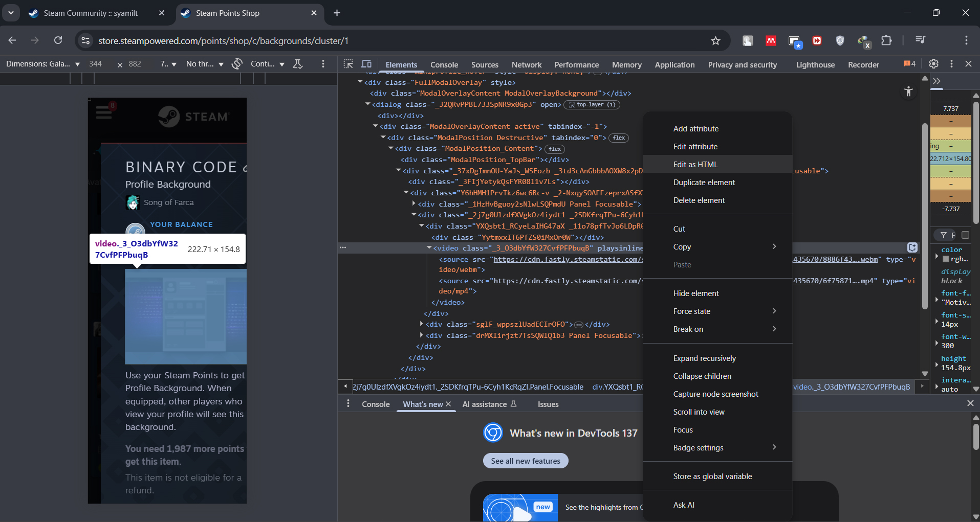Open the Chrome extensions puzzle icon
Viewport: 980px width, 522px height.
[886, 40]
